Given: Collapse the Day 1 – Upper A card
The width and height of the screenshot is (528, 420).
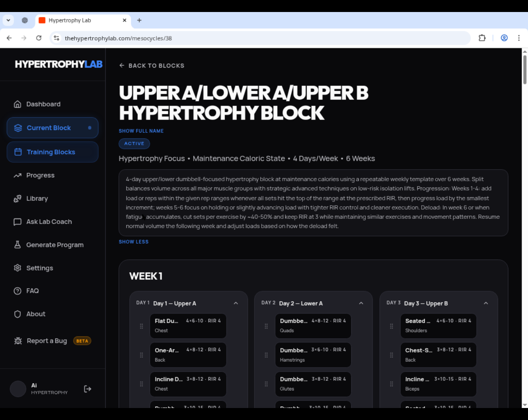Looking at the screenshot, I should click(x=236, y=303).
